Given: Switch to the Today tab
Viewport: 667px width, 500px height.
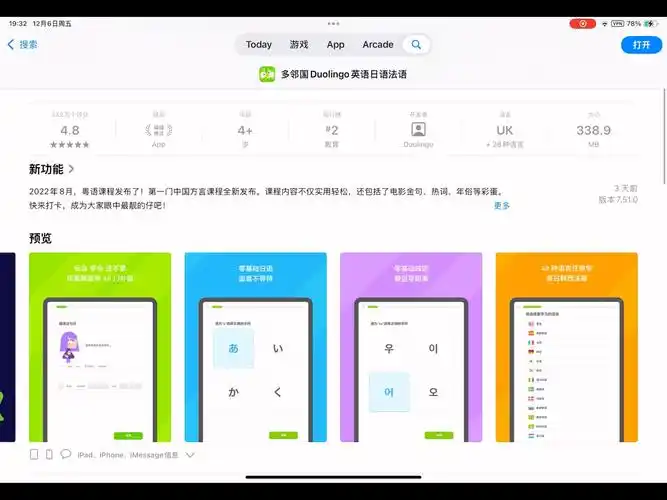Looking at the screenshot, I should point(259,44).
